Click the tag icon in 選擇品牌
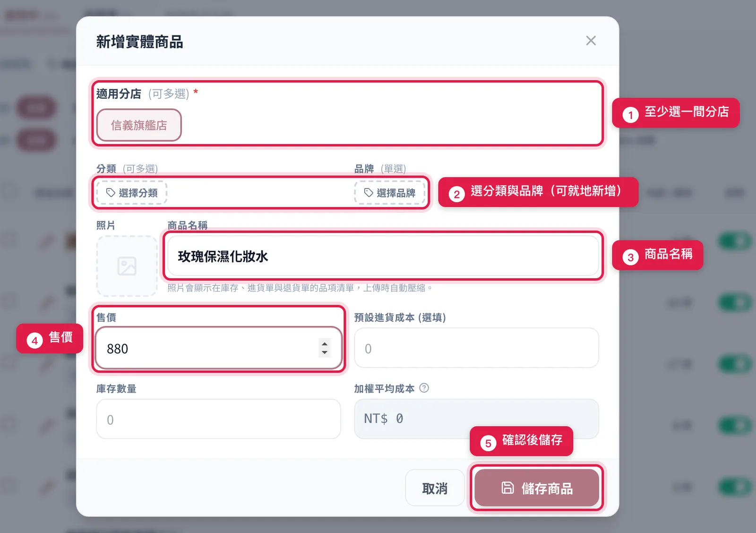 point(369,193)
